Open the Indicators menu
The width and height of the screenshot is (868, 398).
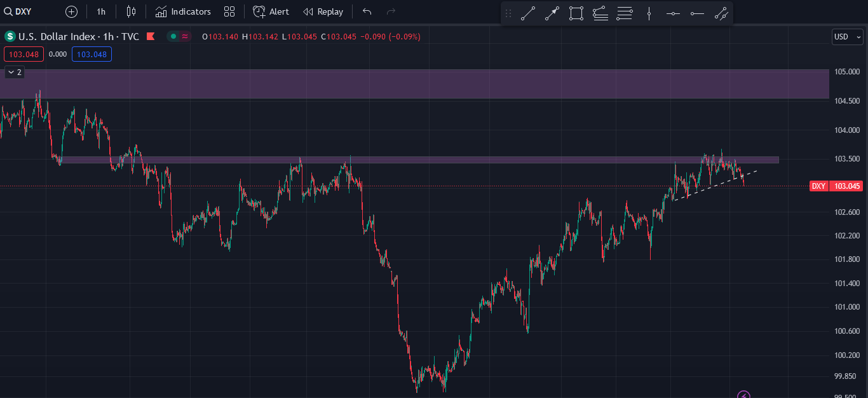183,11
